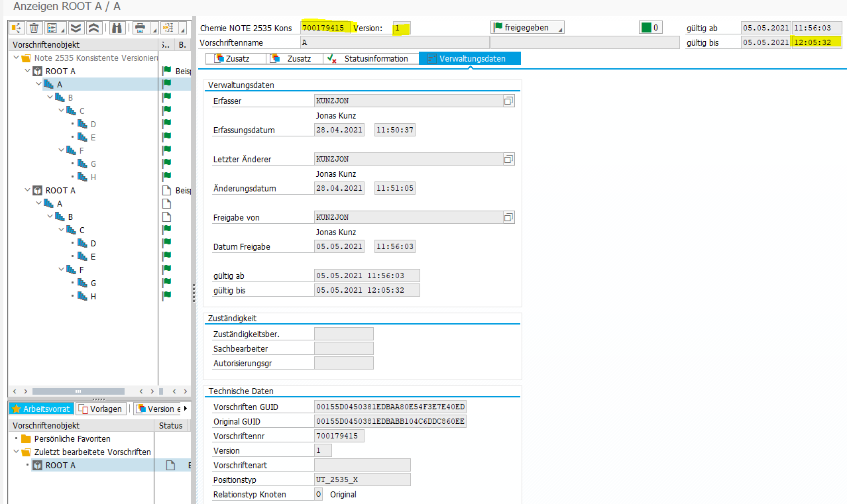
Task: Open value help icon next to Erfasser field
Action: [x=508, y=101]
